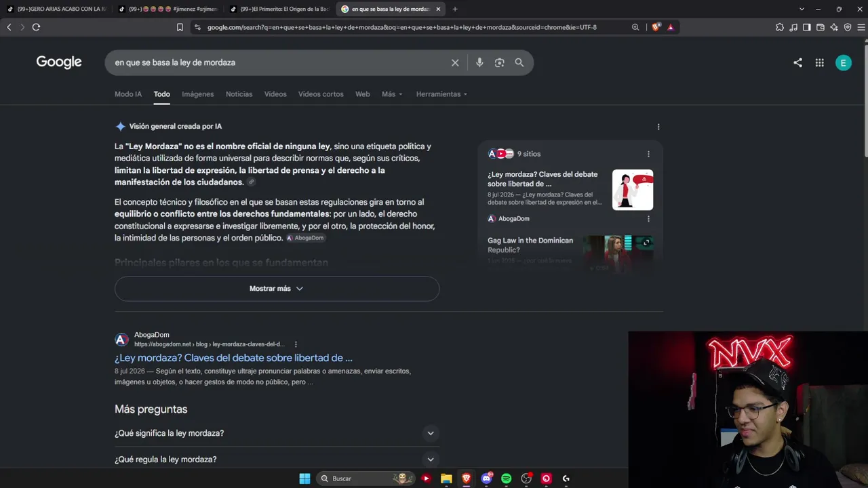Open the 'Videos' results tab
The width and height of the screenshot is (868, 488).
pyautogui.click(x=275, y=94)
